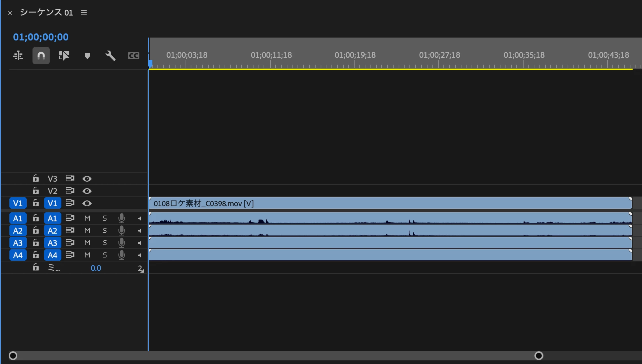Toggle insert sequences as nests button

[18, 56]
